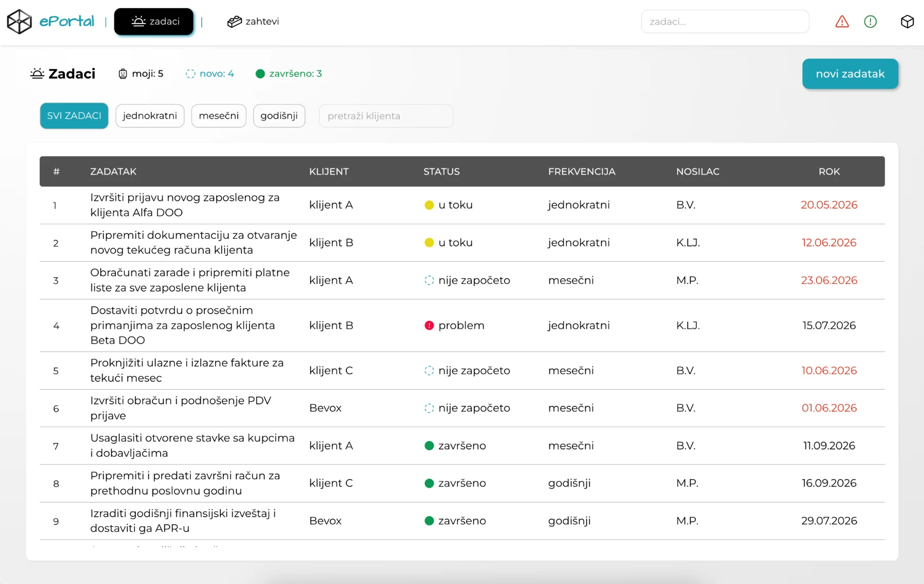Sort by the KLIJENT column header
924x584 pixels.
[329, 172]
